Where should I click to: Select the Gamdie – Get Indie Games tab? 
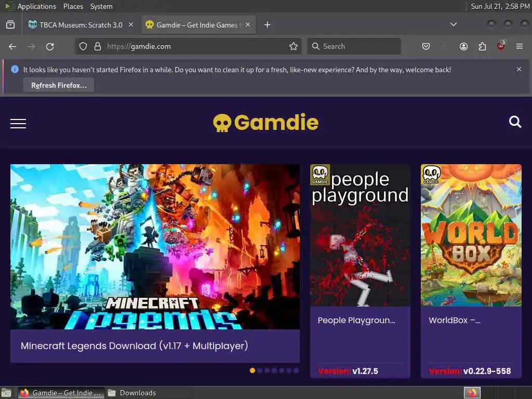tap(198, 25)
